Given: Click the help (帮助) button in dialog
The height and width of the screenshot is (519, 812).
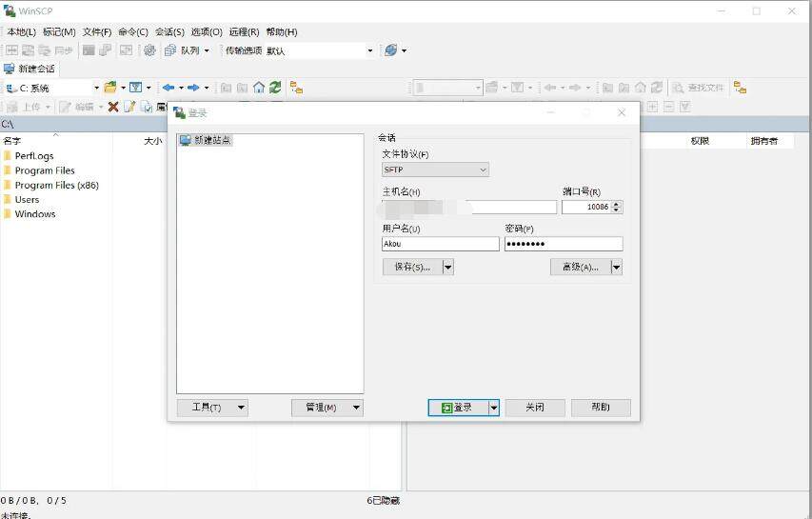Looking at the screenshot, I should tap(601, 408).
